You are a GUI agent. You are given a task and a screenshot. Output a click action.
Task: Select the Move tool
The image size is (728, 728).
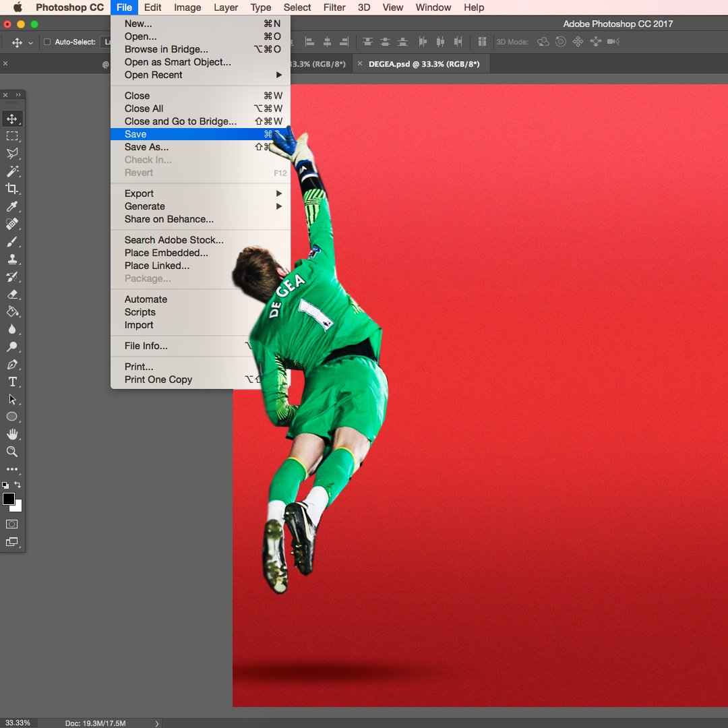(12, 119)
